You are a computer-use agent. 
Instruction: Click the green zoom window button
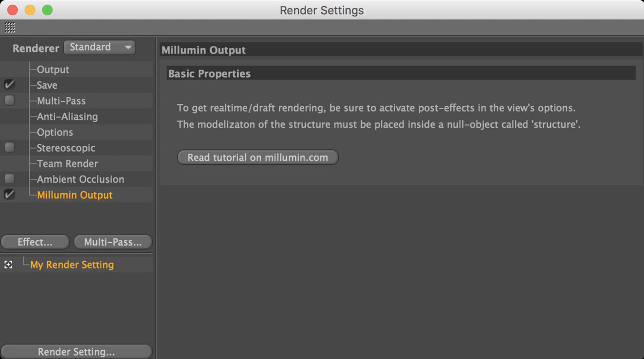click(x=47, y=10)
